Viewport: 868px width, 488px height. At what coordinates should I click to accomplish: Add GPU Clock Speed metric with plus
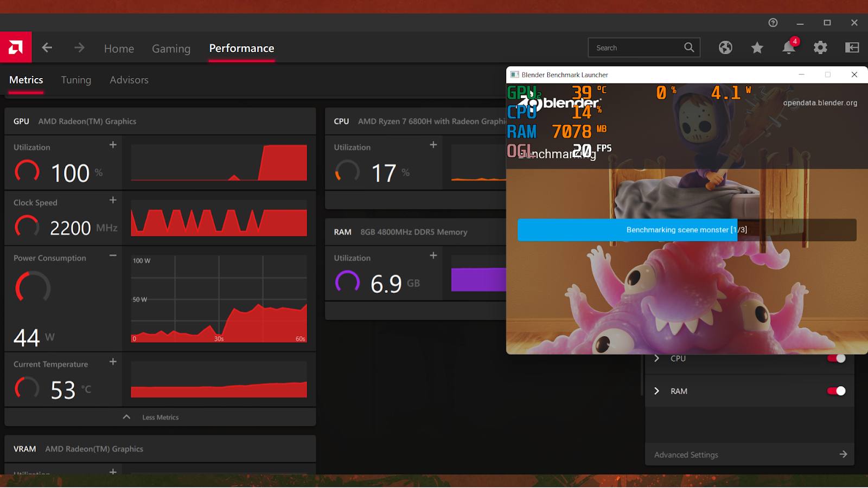pyautogui.click(x=113, y=200)
